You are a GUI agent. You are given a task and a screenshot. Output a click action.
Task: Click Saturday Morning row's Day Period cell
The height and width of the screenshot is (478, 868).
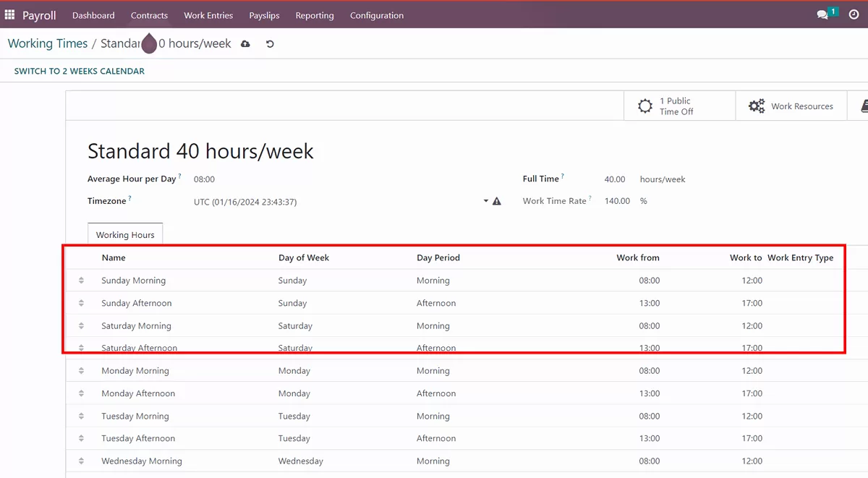(x=433, y=326)
